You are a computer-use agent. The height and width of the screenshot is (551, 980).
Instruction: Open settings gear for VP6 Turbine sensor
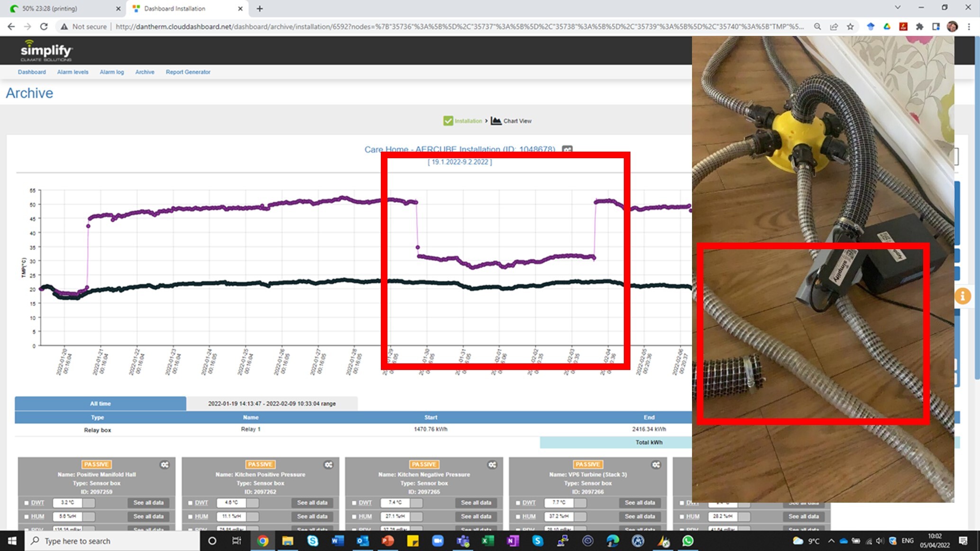pyautogui.click(x=656, y=465)
